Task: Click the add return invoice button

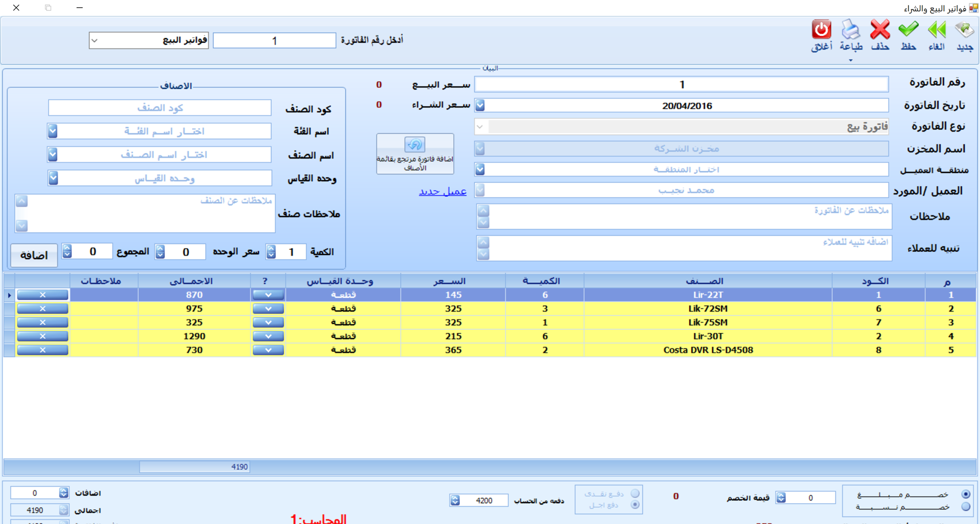Action: pos(415,154)
